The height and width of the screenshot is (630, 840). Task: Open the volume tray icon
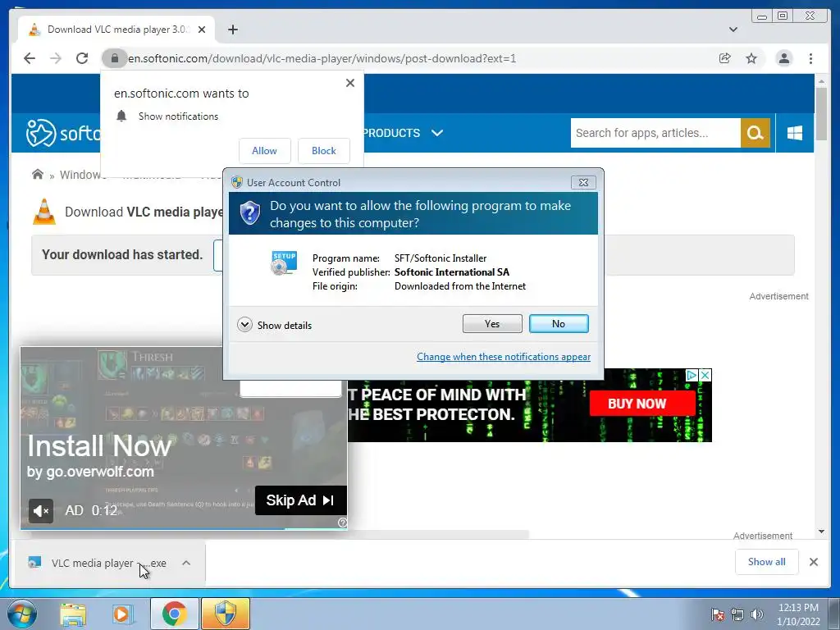[x=756, y=614]
